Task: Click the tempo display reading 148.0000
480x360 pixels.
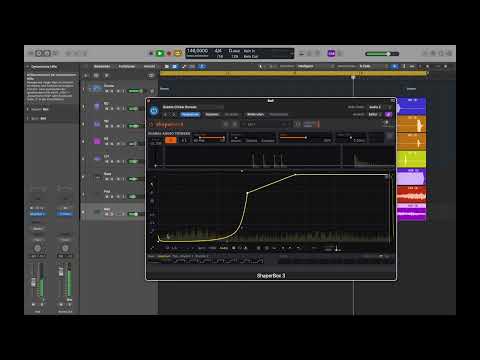Action: pos(198,51)
